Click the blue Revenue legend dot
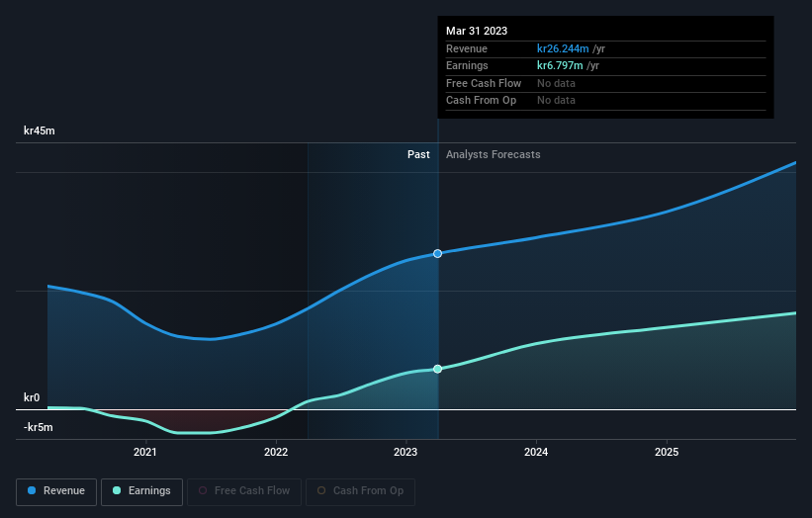Viewport: 812px width, 518px height. (32, 490)
